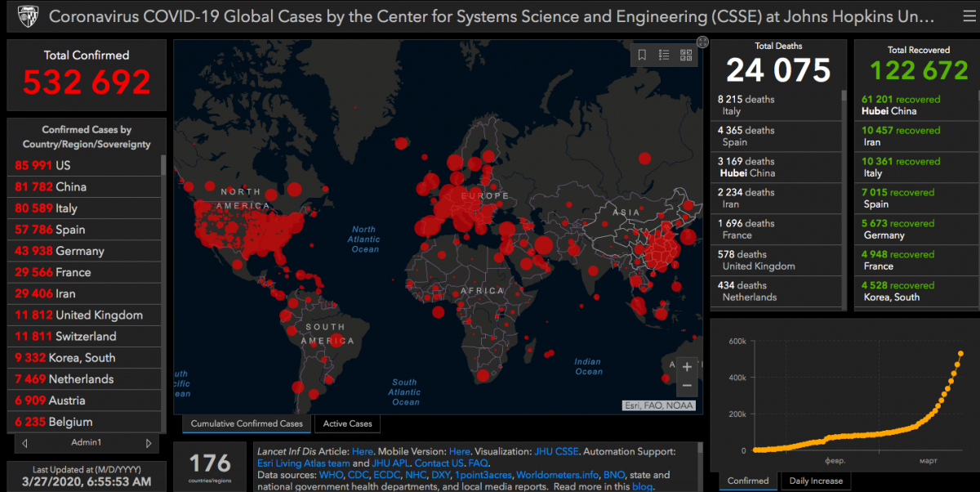Click Netherlands entry with 434 deaths
Screen dimensions: 980x492
(776, 292)
